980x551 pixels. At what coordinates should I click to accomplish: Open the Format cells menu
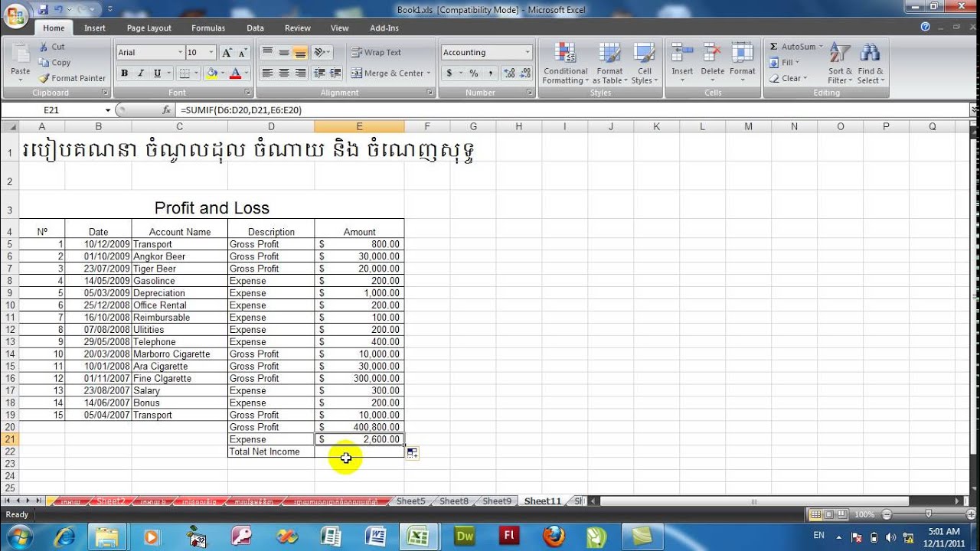[742, 64]
